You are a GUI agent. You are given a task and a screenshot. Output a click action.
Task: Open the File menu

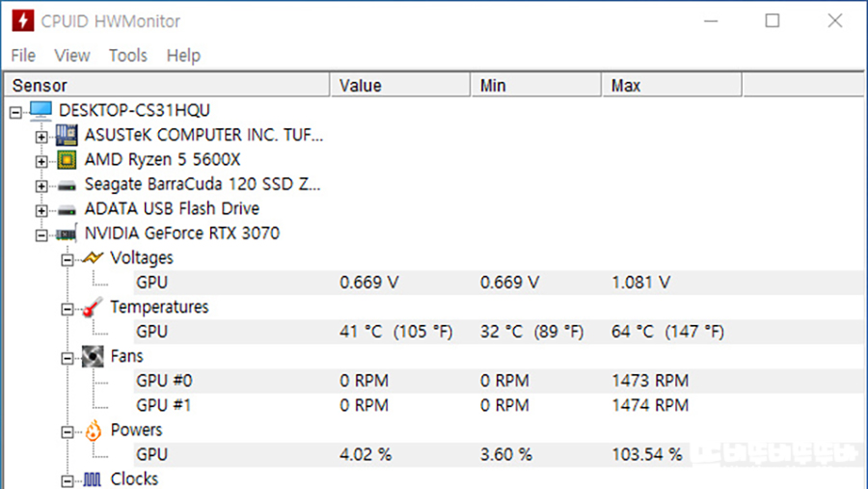click(23, 55)
